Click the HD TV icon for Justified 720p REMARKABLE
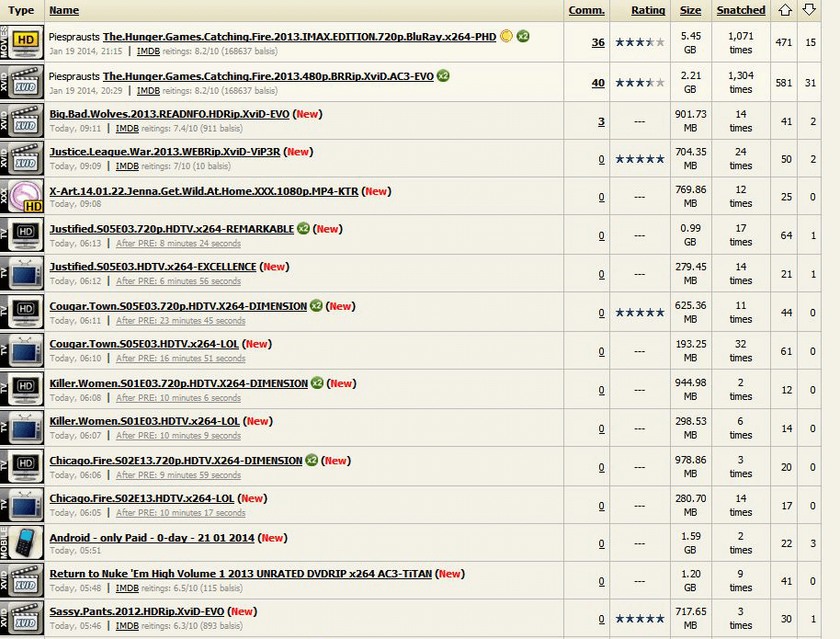Viewport: 840px width, 639px height. (22, 235)
